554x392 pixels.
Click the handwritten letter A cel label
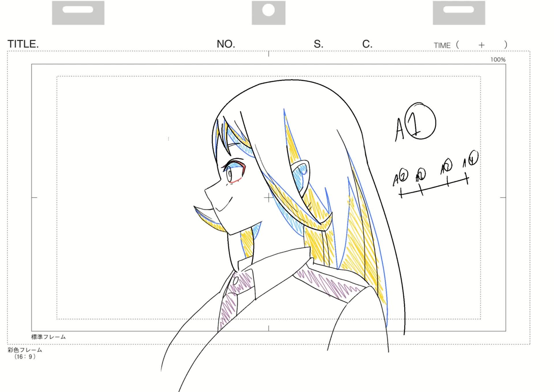[x=400, y=130]
